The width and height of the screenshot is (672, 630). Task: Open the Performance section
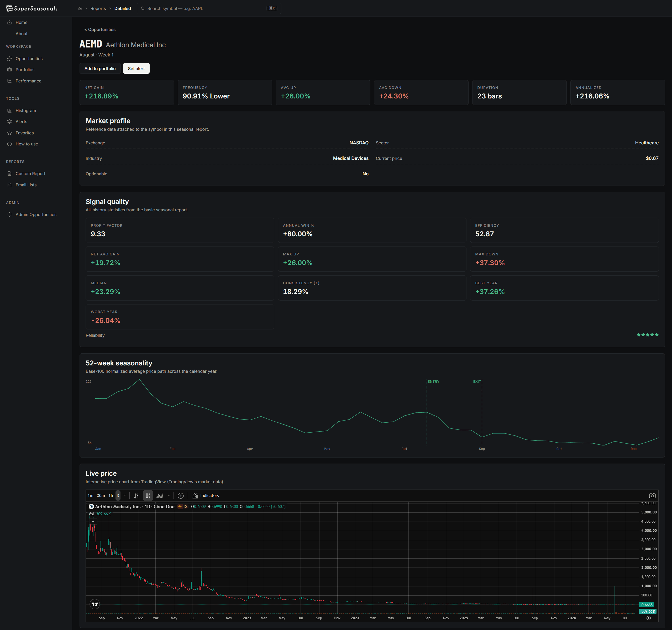[x=28, y=81]
